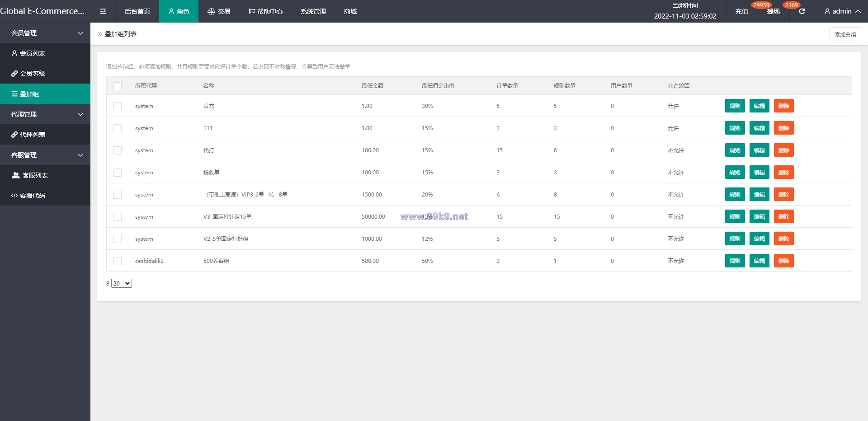Open the 交易 top menu
Viewport: 868px width, 421px height.
coord(219,11)
